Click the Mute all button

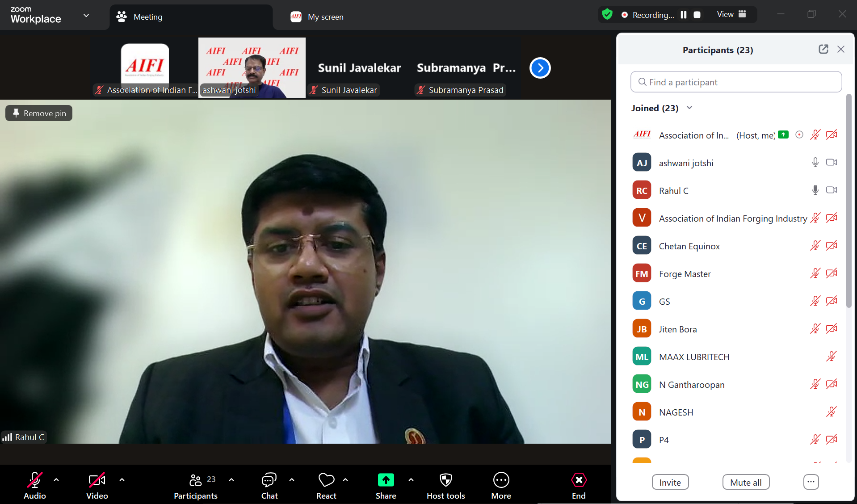coord(746,483)
